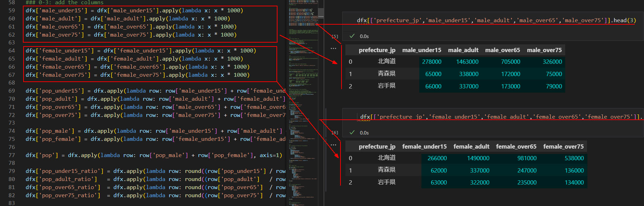Place cursor in the cell [5] code input

(x=496, y=20)
